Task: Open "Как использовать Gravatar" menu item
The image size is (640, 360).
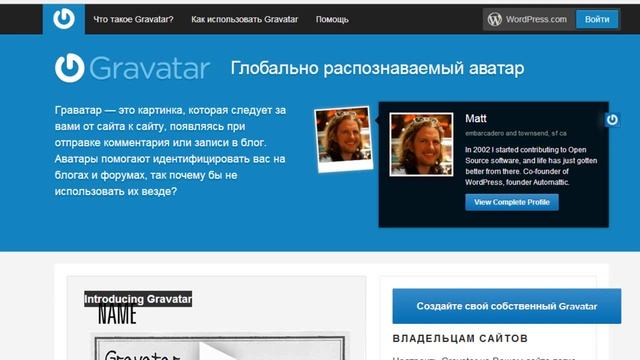Action: click(x=244, y=19)
